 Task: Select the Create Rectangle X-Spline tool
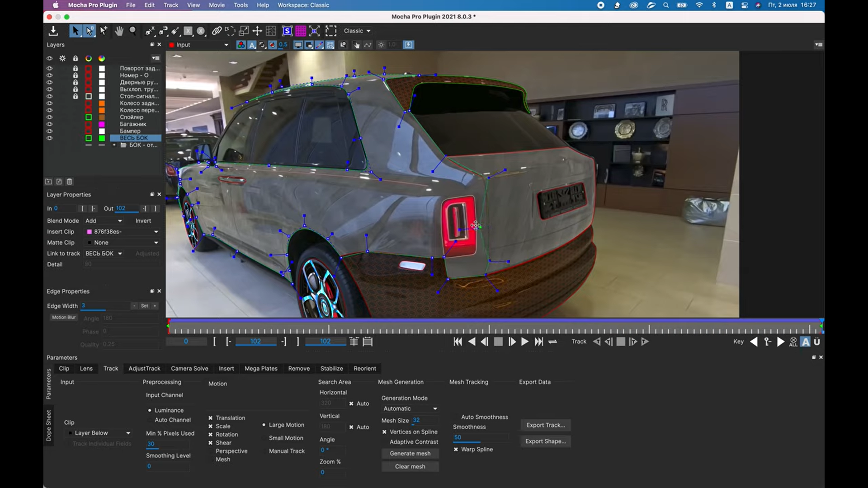pos(188,31)
